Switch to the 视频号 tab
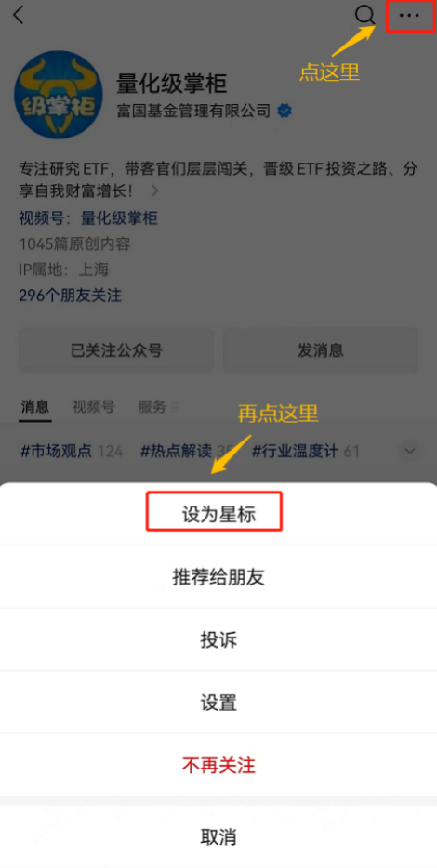This screenshot has width=437, height=868. [94, 407]
